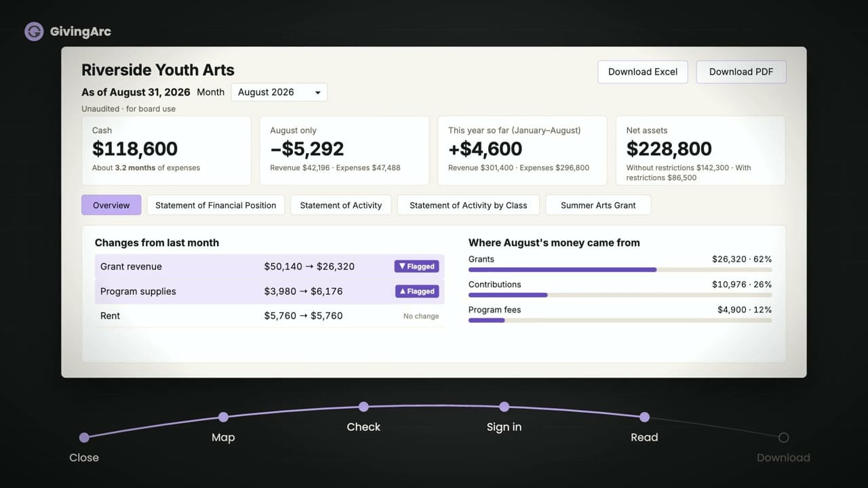Switch to the Overview tab
The height and width of the screenshot is (488, 868).
[x=111, y=205]
